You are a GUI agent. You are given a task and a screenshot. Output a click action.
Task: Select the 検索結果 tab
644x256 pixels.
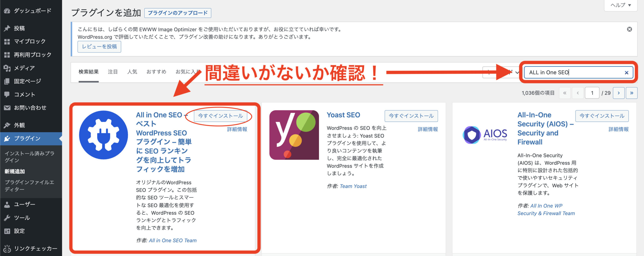[89, 72]
